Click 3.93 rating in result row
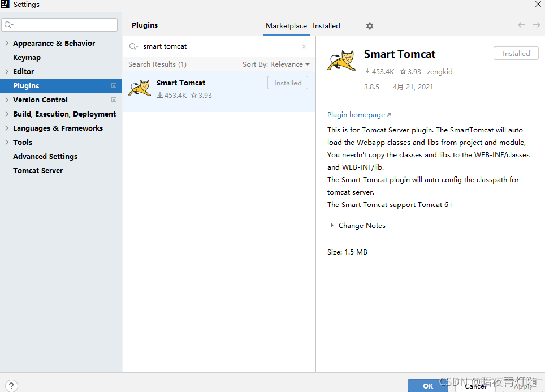This screenshot has height=392, width=545. (202, 95)
